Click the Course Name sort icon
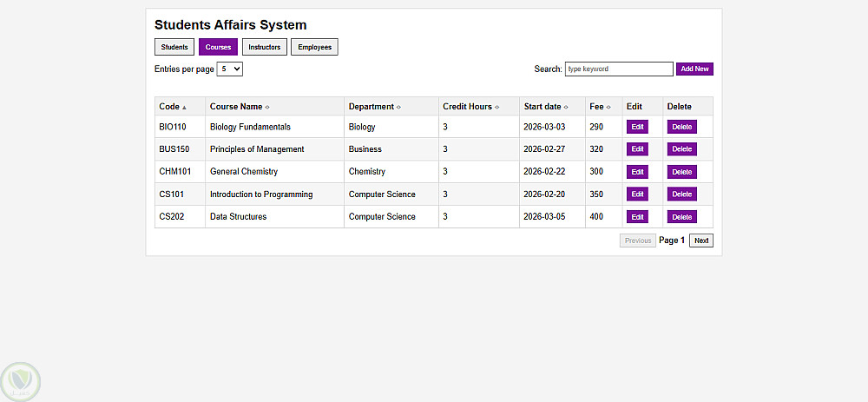Viewport: 868px width, 402px height. (x=267, y=107)
